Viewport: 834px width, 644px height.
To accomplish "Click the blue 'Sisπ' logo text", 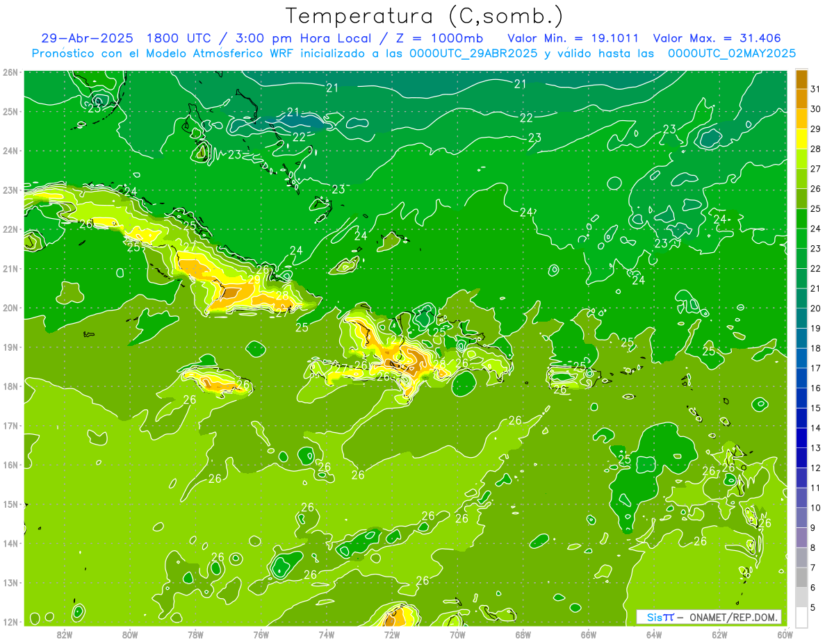I will (x=660, y=618).
